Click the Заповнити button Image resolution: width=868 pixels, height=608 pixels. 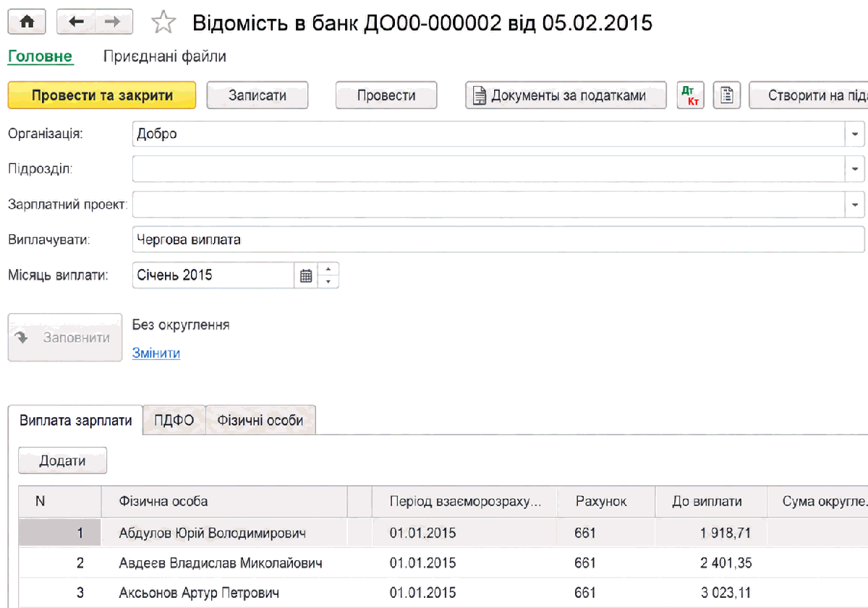pos(65,337)
